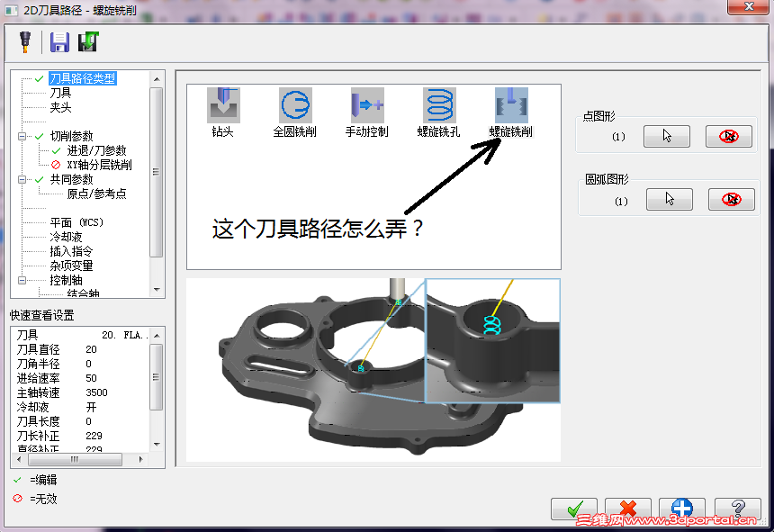Select the 手动控制 manual control type

[x=367, y=113]
